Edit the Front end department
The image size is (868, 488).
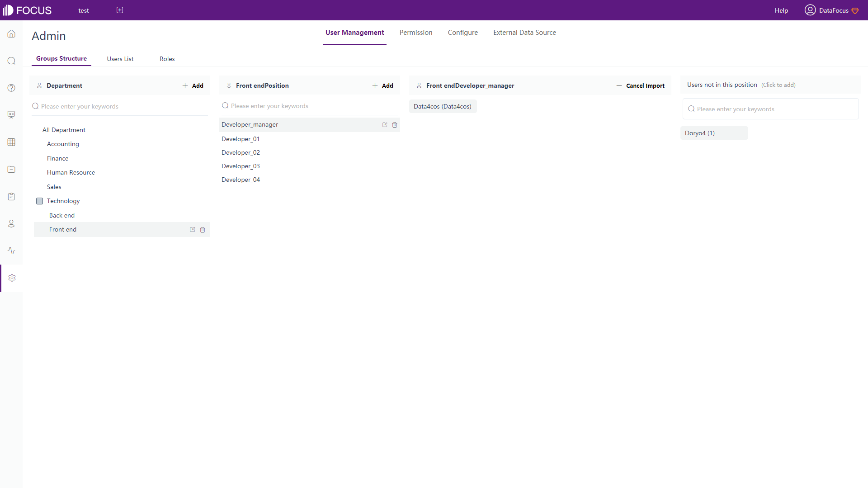point(192,230)
